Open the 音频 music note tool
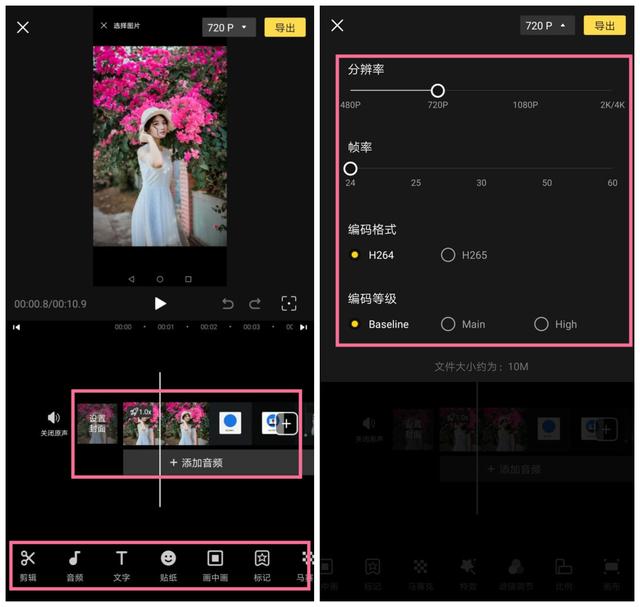The image size is (640, 607). tap(75, 565)
